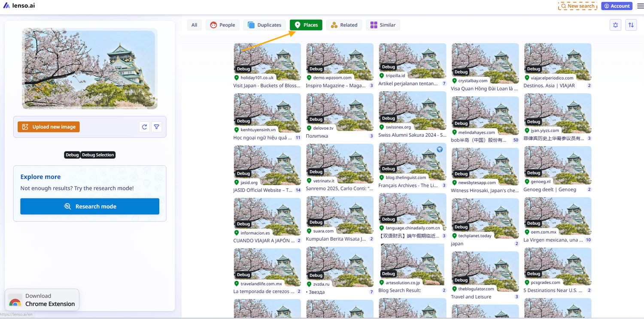
Task: Switch to the Related results tab
Action: [344, 25]
